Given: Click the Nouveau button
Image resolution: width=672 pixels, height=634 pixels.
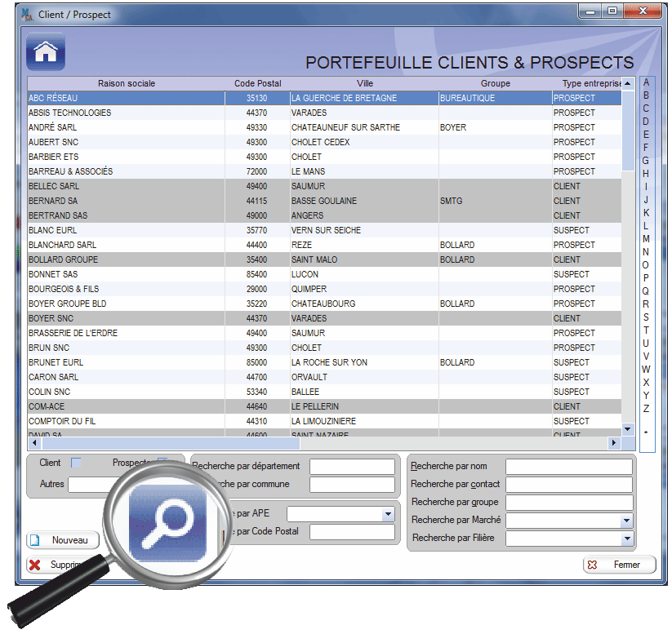Looking at the screenshot, I should 63,540.
